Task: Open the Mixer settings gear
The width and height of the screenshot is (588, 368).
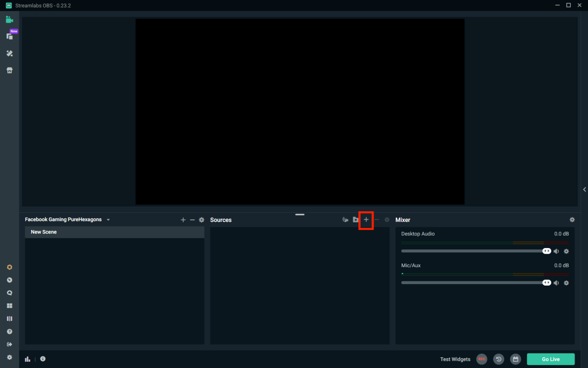Action: tap(572, 220)
